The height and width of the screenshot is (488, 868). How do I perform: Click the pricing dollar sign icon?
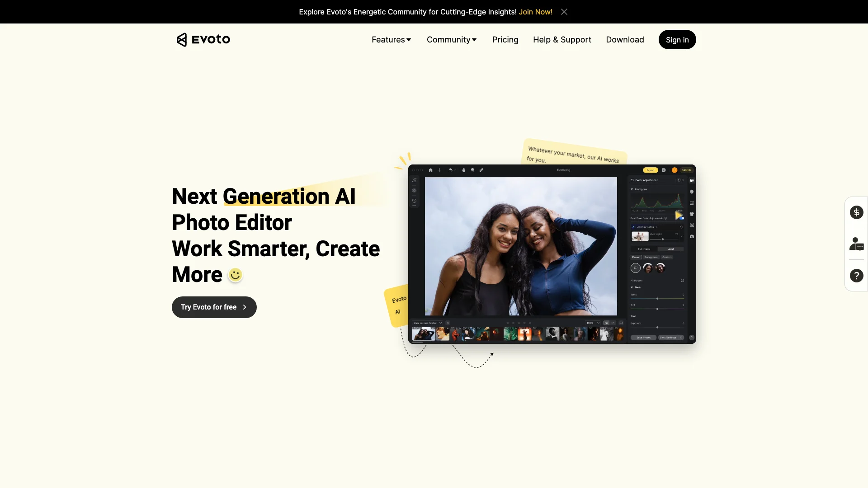click(857, 212)
